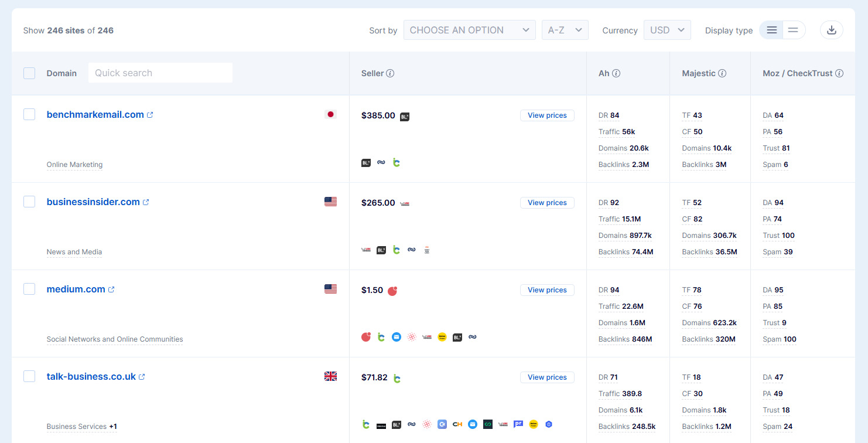Screen dimensions: 868x443
Task: Switch to detailed list display type
Action: tap(772, 30)
